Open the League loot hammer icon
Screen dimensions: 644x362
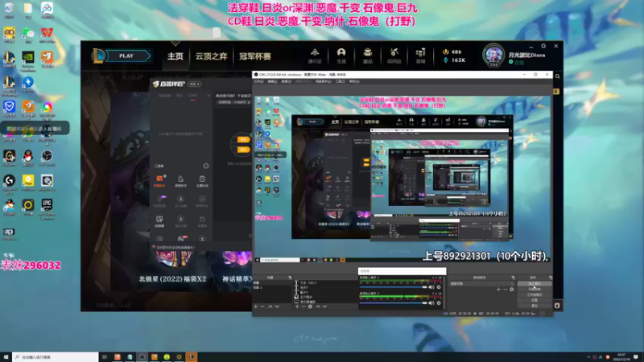(394, 56)
